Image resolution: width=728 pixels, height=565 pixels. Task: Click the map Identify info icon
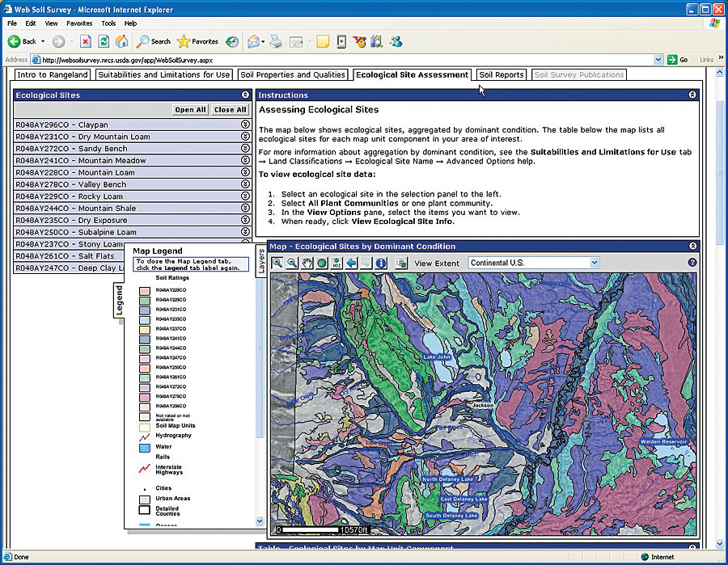pos(381,263)
